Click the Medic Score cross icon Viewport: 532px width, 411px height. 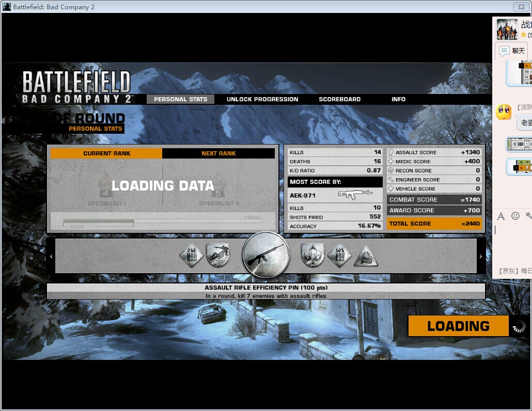point(390,162)
